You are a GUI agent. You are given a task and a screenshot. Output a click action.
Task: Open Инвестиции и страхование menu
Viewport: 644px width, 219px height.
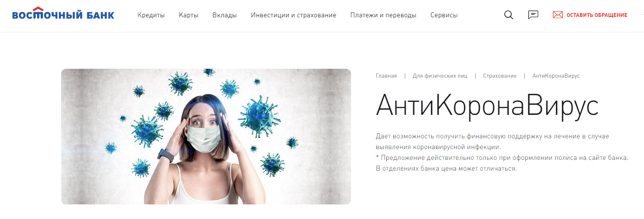pyautogui.click(x=293, y=15)
